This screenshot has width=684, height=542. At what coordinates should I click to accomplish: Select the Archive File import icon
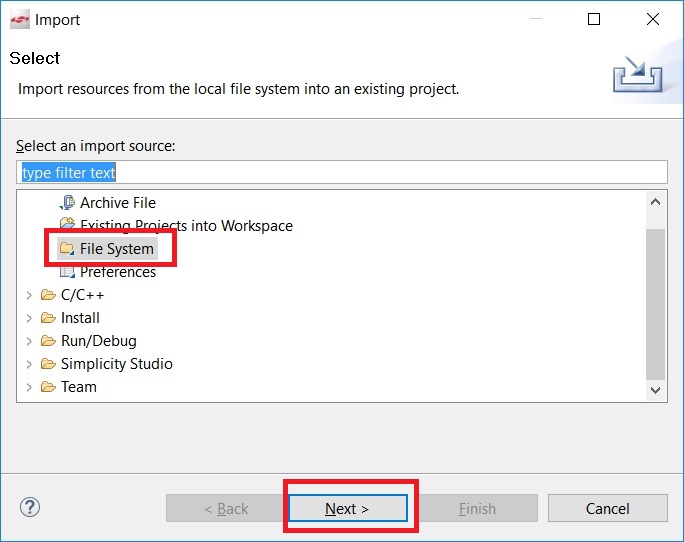[x=67, y=203]
